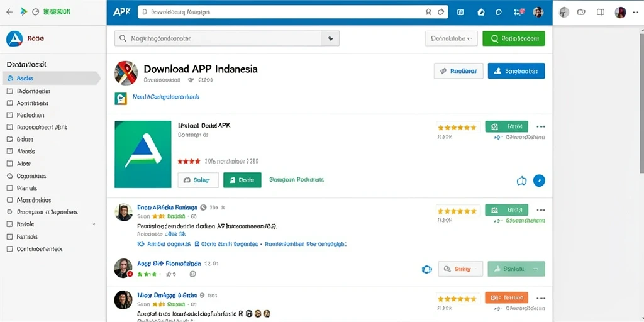The width and height of the screenshot is (644, 322).
Task: Click the Download APP Indanesia heading
Action: click(201, 69)
